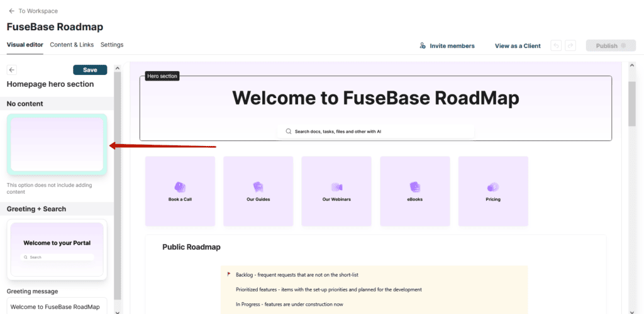The width and height of the screenshot is (644, 314).
Task: Click the eBooks card icon
Action: 415,188
